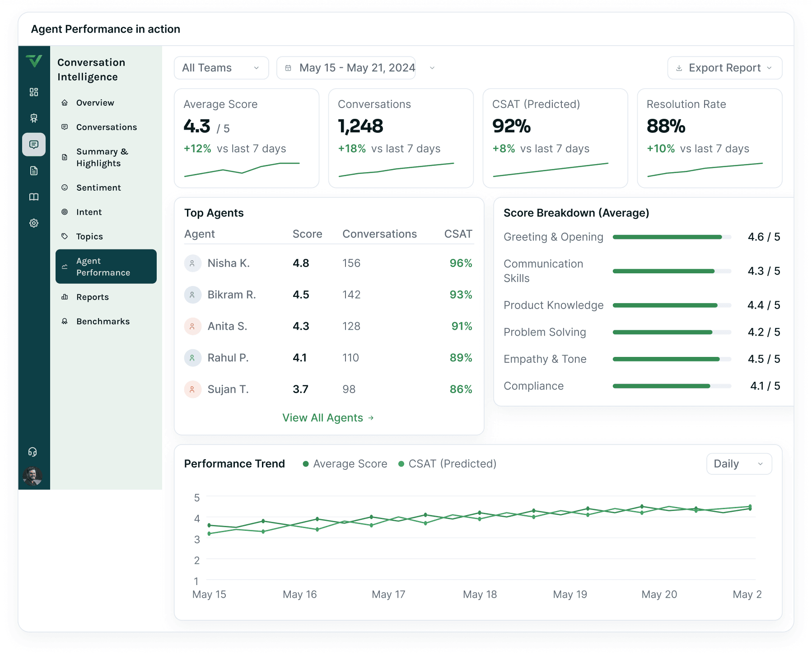812x656 pixels.
Task: Toggle CSAT (Predicted) legend in Performance Trend
Action: coord(447,464)
